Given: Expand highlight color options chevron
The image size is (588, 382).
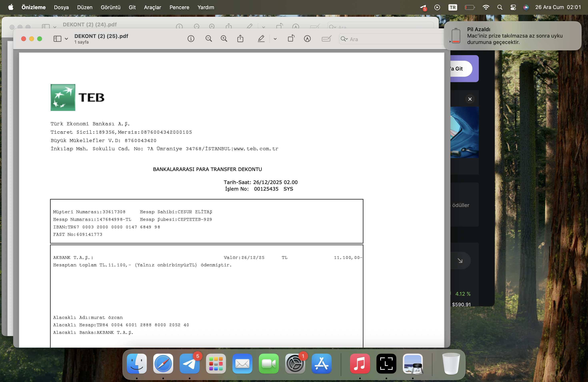Looking at the screenshot, I should [275, 39].
